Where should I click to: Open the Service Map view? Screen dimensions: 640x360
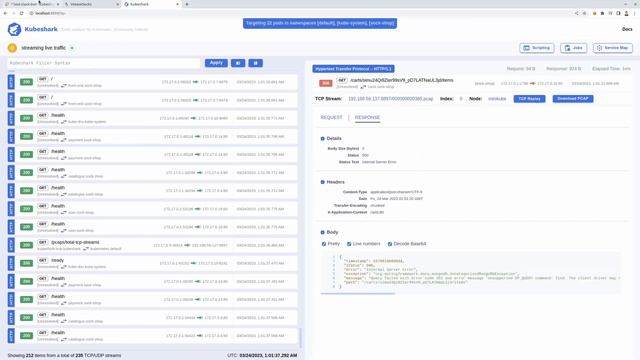coord(613,48)
